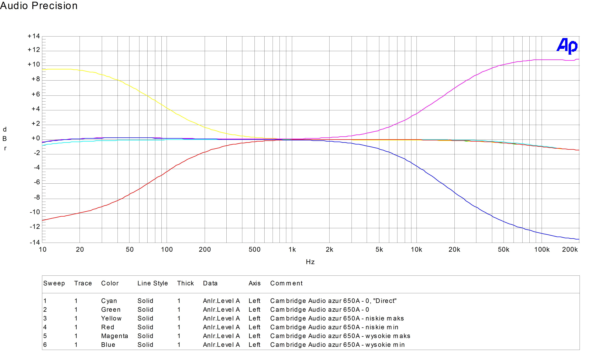Click the 'Cyan' color cell
The height and width of the screenshot is (364, 592).
[x=109, y=301]
